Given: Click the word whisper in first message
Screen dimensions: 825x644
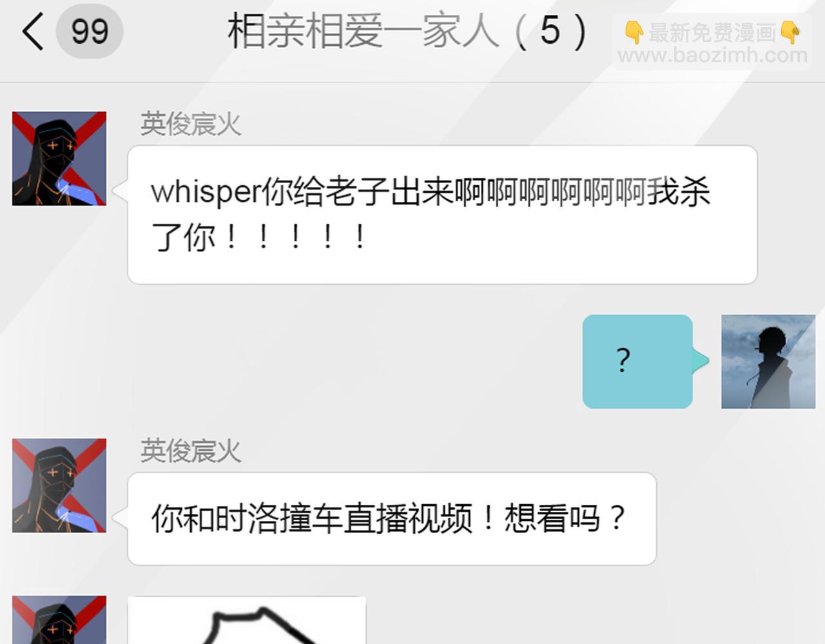Looking at the screenshot, I should [206, 191].
